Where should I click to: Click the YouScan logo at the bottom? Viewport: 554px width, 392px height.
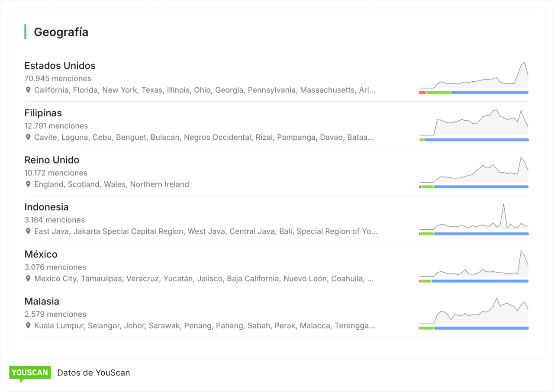pyautogui.click(x=29, y=373)
